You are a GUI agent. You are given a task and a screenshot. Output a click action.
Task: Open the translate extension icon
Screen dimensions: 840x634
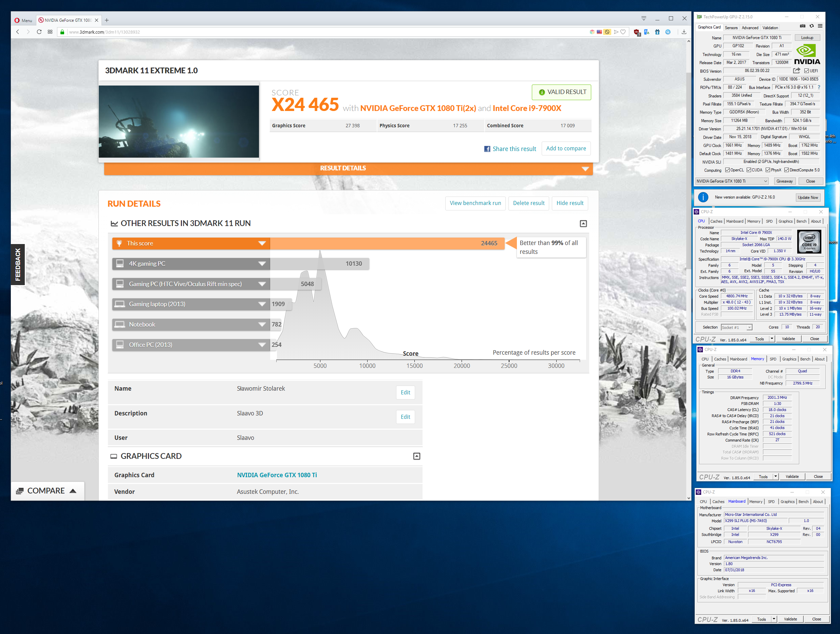pos(647,32)
